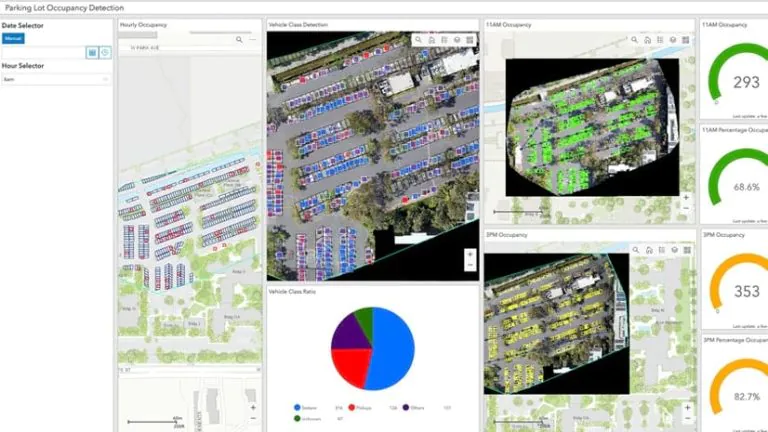The height and width of the screenshot is (432, 768).
Task: Click the Date Selector input field
Action: [x=42, y=52]
